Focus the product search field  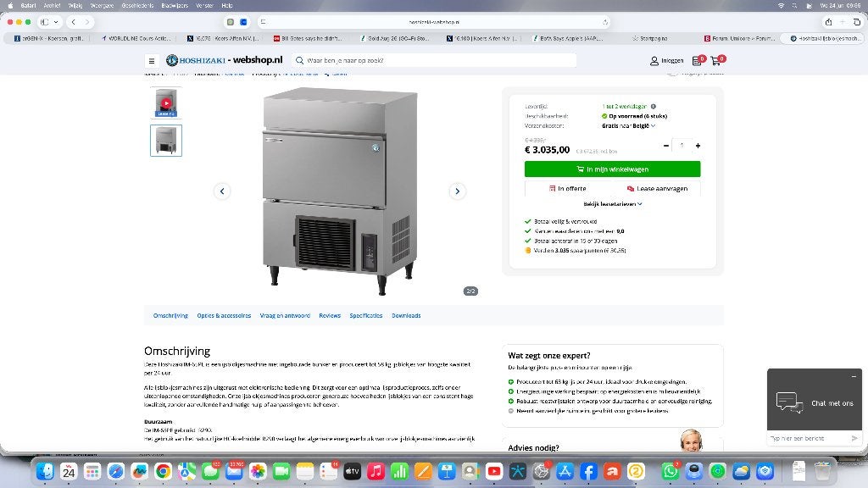[435, 60]
